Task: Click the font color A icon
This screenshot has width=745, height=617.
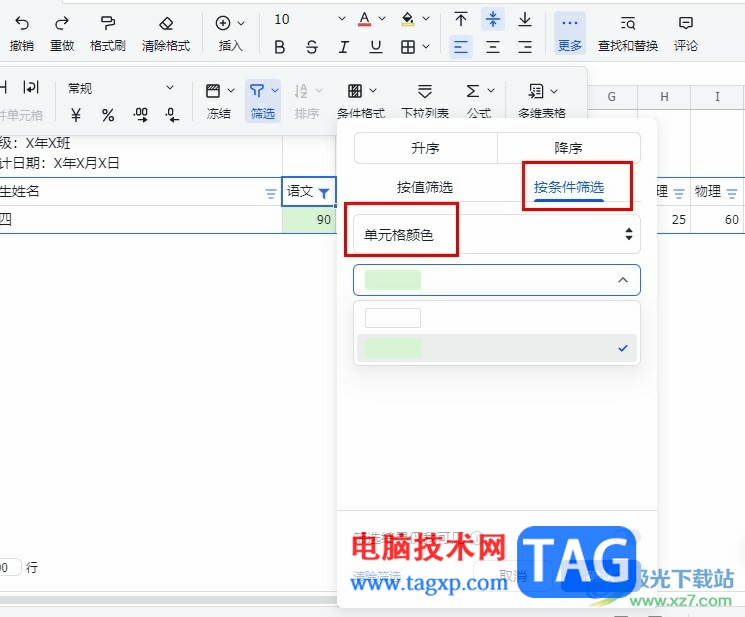Action: tap(364, 19)
